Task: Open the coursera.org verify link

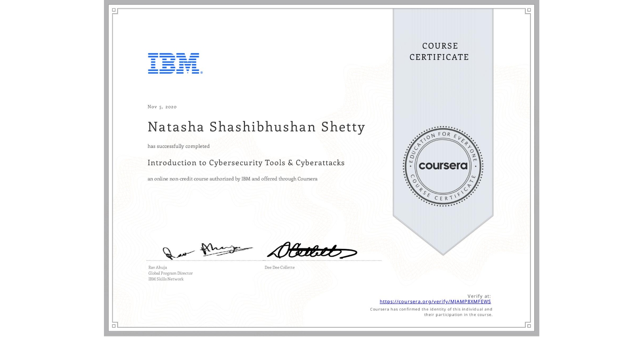Action: point(435,301)
